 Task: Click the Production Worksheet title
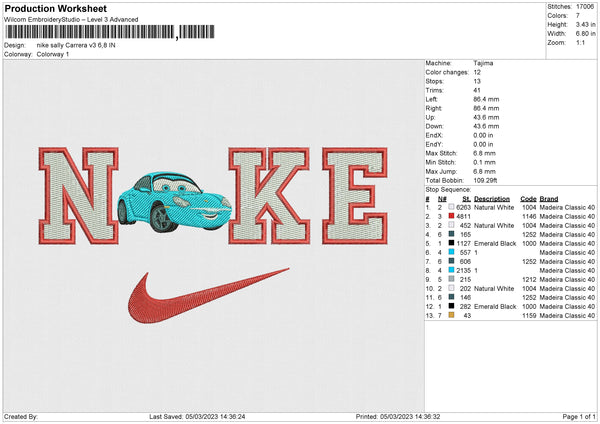point(56,8)
